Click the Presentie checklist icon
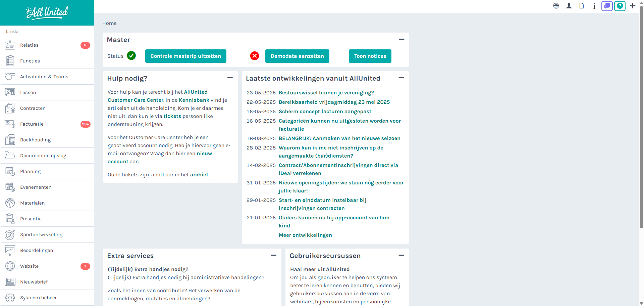 pyautogui.click(x=10, y=219)
